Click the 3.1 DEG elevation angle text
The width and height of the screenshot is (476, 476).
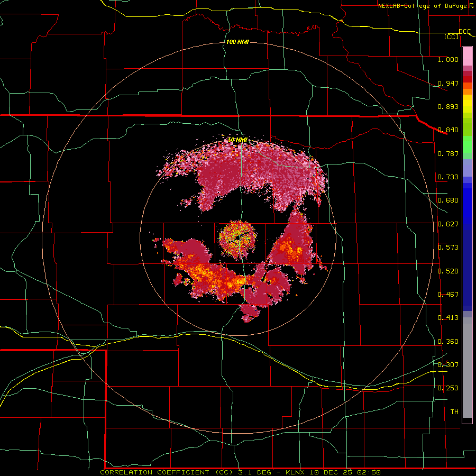255,472
